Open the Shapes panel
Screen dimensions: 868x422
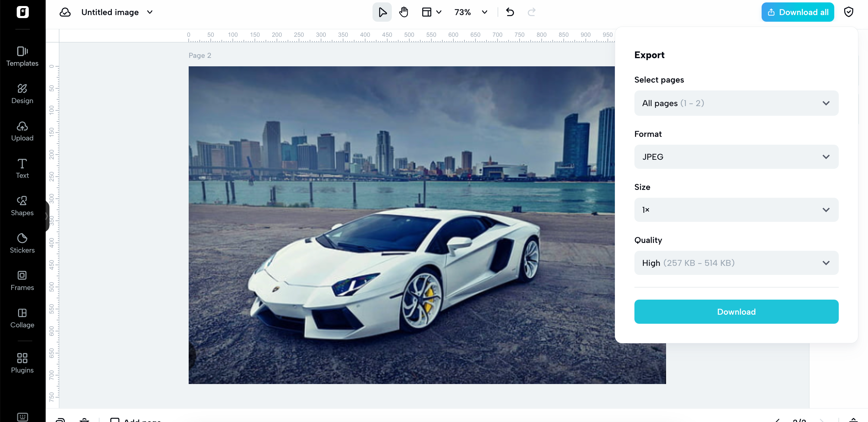(22, 205)
